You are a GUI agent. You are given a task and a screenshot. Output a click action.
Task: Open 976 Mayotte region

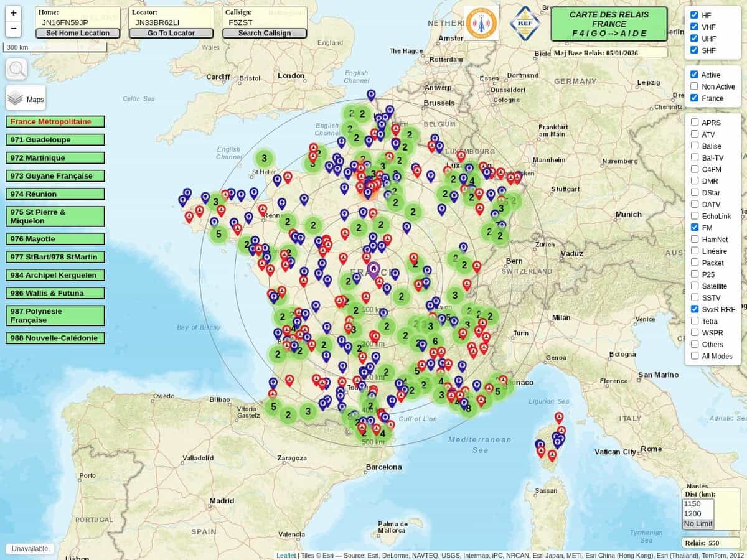(x=55, y=238)
